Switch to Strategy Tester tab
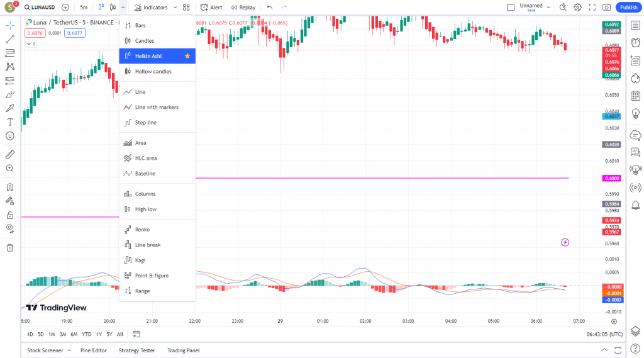644x358 pixels. (136, 350)
